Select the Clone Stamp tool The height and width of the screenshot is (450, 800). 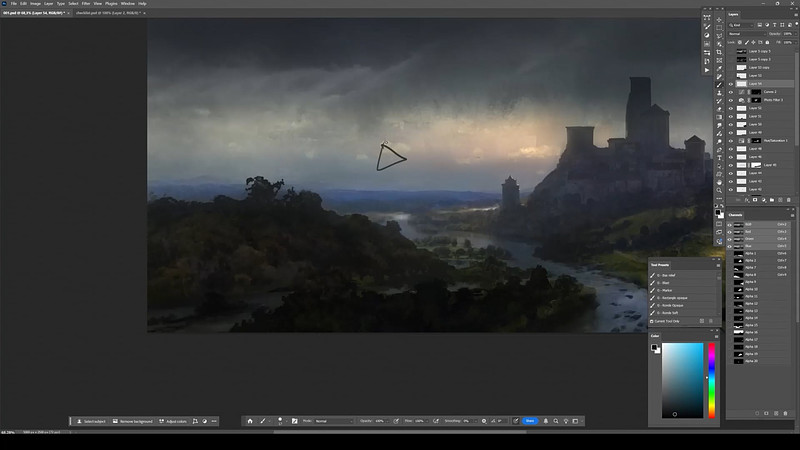point(719,92)
